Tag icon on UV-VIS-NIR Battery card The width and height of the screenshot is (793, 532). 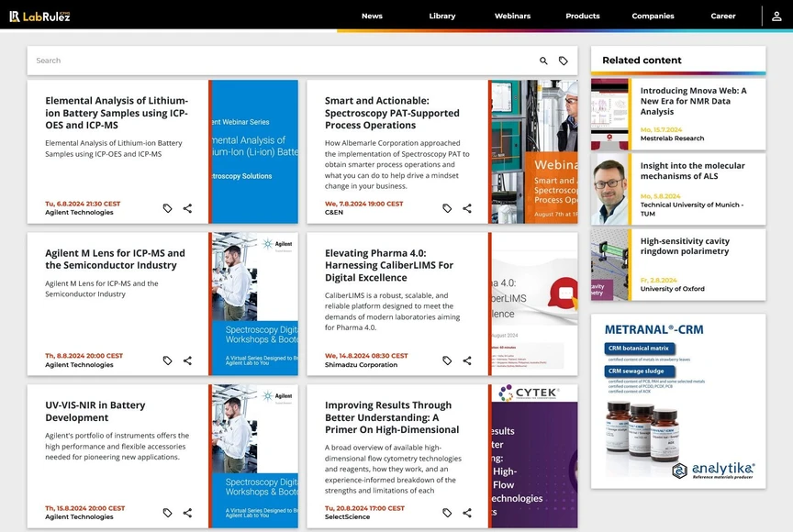167,513
